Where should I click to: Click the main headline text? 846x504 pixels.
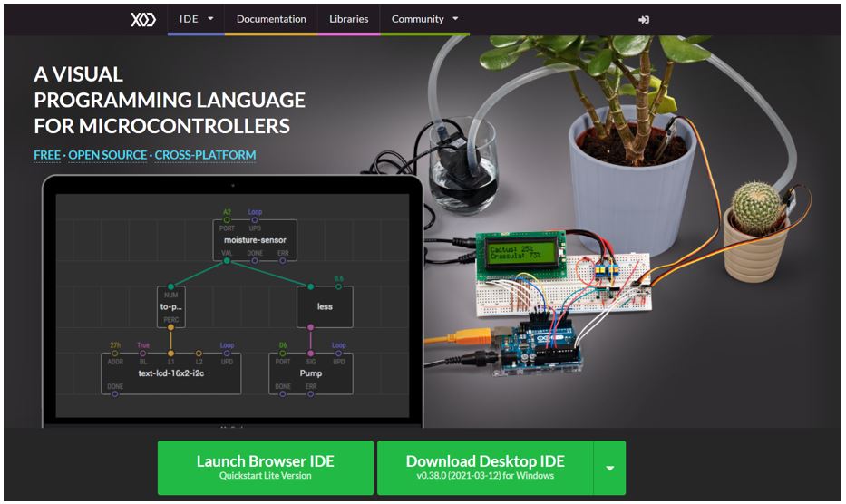point(170,100)
